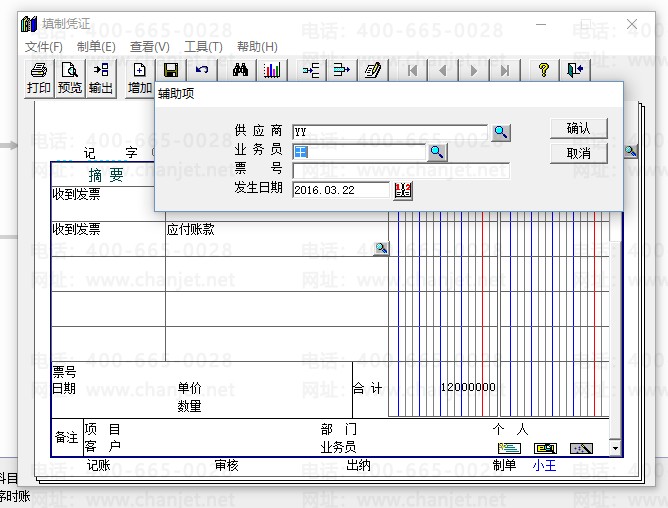
Task: Click the 输出 (Export) toolbar icon
Action: pyautogui.click(x=101, y=77)
